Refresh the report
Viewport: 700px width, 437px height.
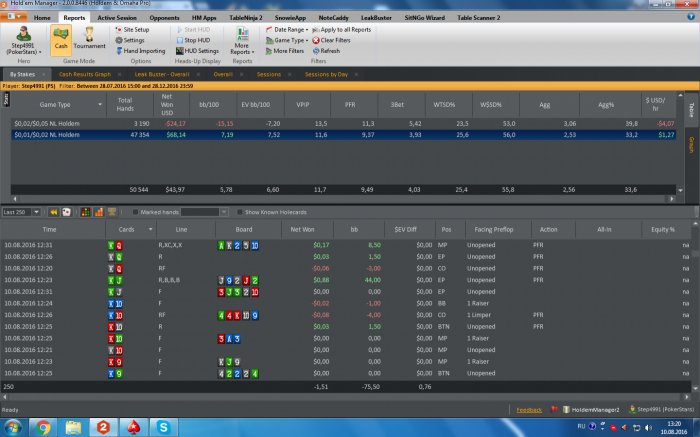[326, 51]
